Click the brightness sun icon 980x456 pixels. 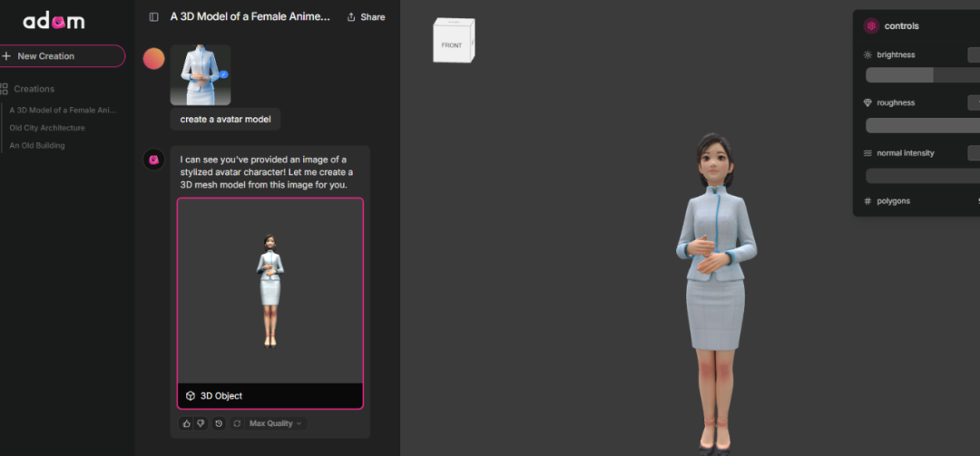[867, 55]
